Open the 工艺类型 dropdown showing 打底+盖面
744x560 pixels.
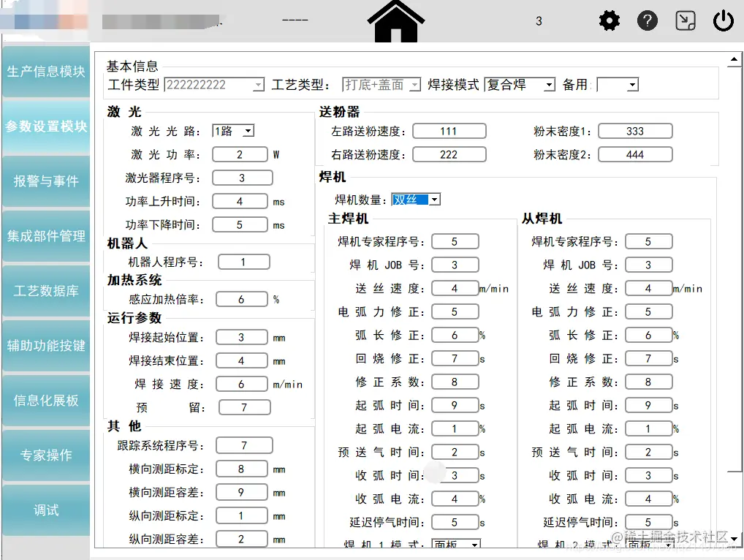coord(413,83)
